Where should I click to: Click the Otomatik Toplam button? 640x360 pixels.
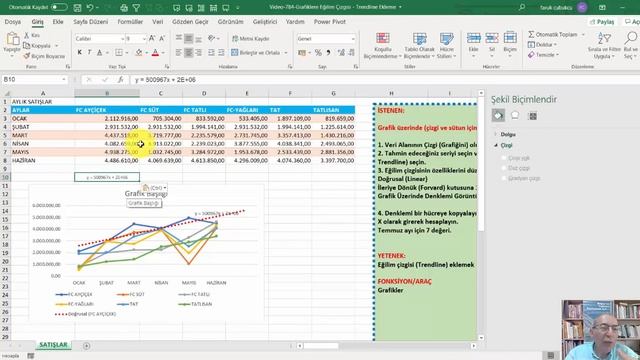point(553,35)
